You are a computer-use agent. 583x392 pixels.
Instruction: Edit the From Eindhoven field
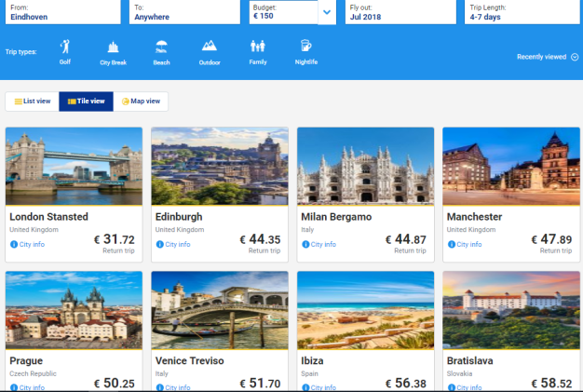click(x=62, y=12)
